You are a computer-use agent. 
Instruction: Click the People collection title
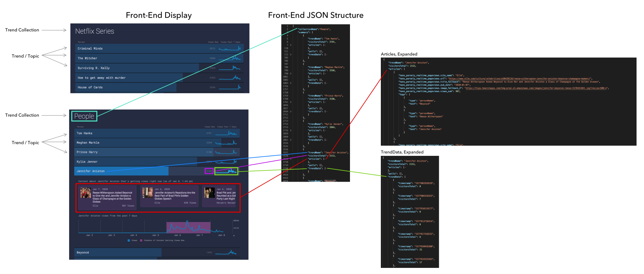[x=84, y=116]
